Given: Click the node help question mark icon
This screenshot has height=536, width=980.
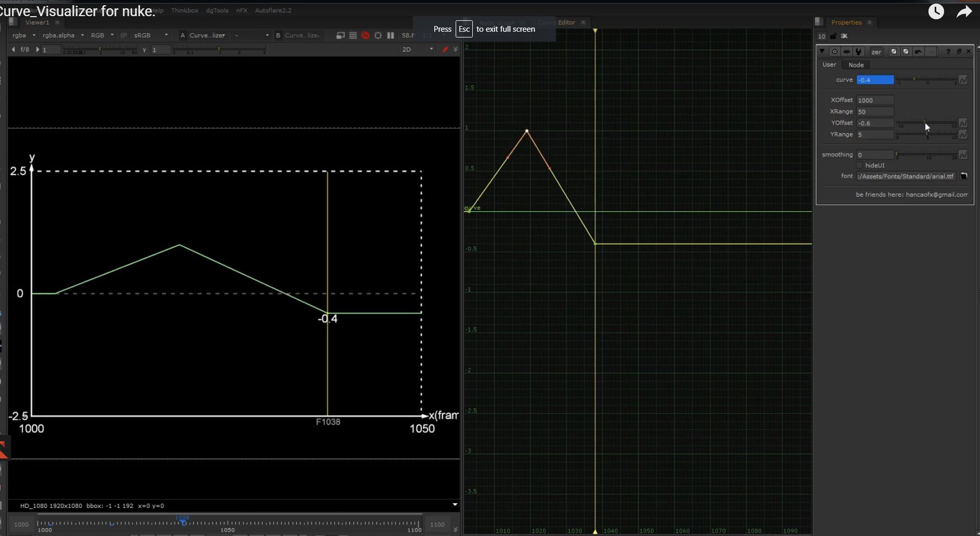Looking at the screenshot, I should (948, 52).
